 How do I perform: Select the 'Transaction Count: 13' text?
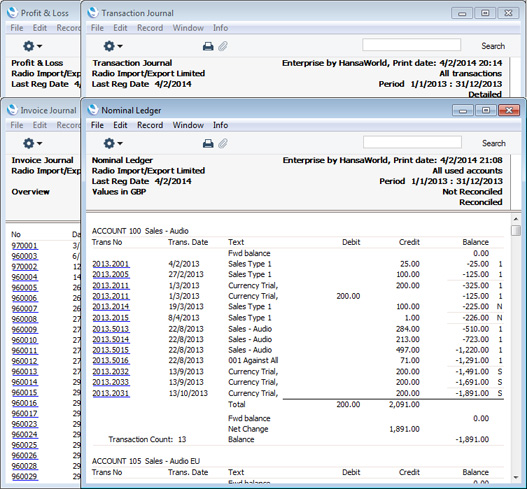tap(147, 439)
